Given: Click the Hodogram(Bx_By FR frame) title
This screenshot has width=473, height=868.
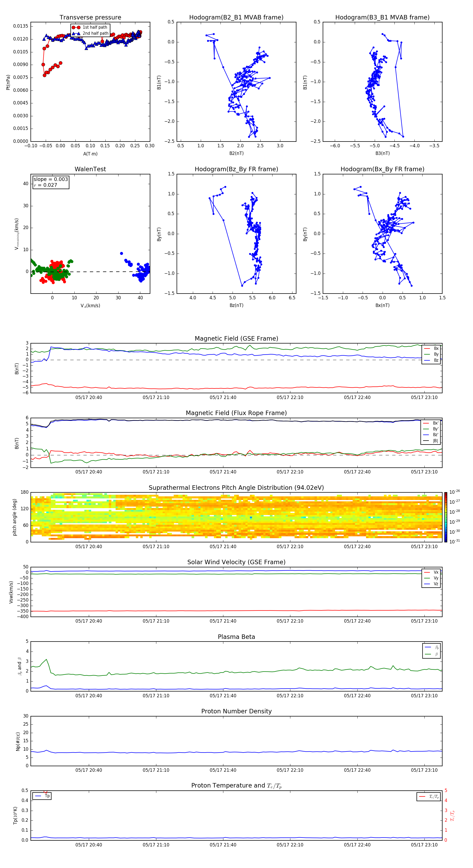Looking at the screenshot, I should (x=382, y=169).
